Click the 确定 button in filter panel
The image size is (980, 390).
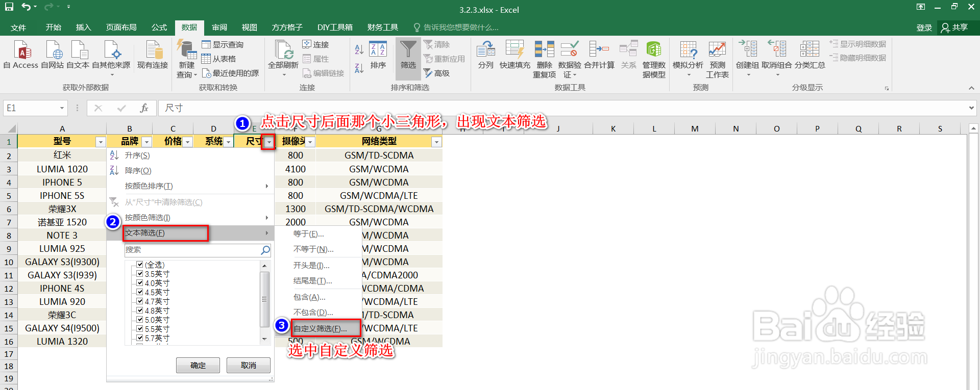pyautogui.click(x=198, y=366)
